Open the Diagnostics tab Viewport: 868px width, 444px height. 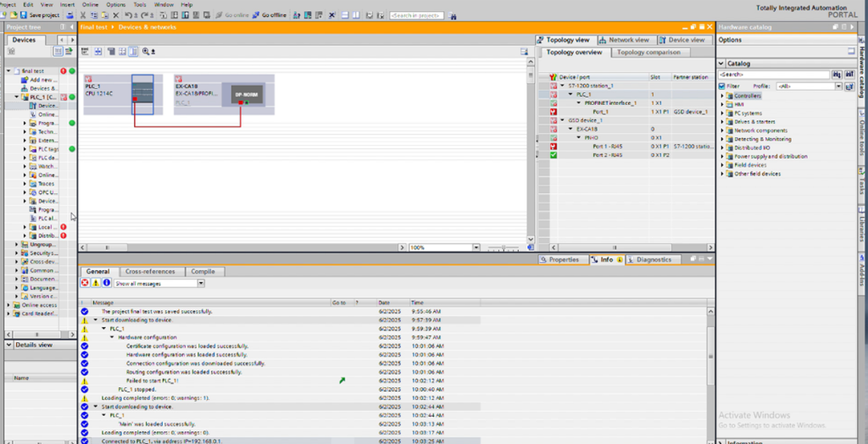point(654,259)
